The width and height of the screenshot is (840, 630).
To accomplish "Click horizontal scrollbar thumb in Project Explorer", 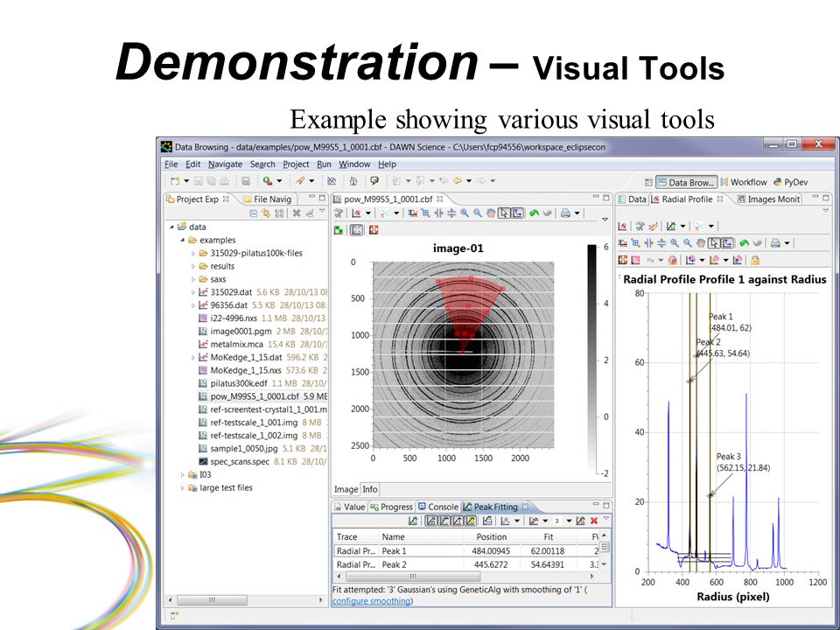I will click(x=212, y=600).
